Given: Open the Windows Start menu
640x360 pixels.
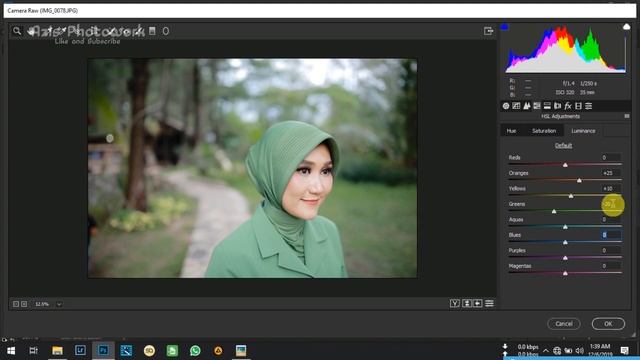Looking at the screenshot, I should click(x=11, y=351).
